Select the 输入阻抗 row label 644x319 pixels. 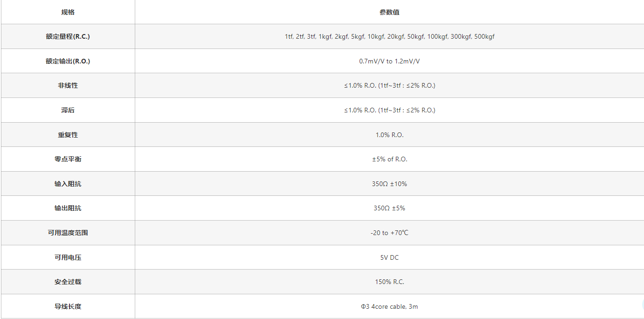point(68,184)
